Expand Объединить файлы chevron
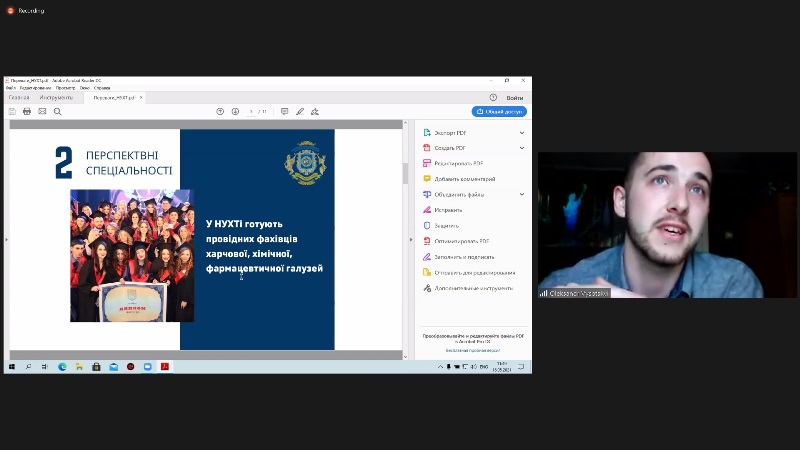This screenshot has height=450, width=800. [521, 194]
